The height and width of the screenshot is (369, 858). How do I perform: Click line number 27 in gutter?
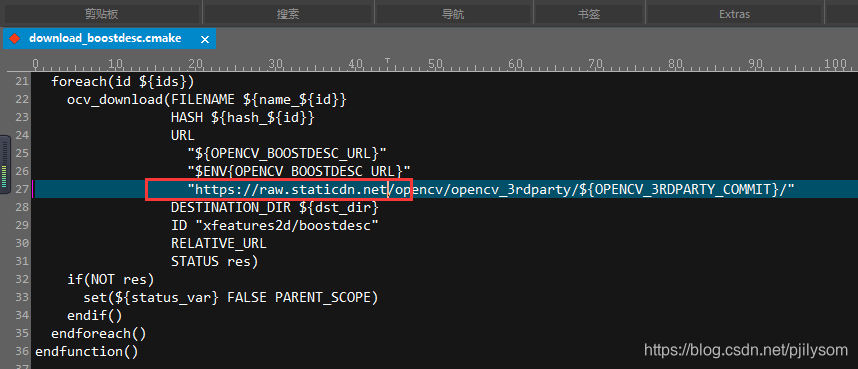tap(21, 189)
